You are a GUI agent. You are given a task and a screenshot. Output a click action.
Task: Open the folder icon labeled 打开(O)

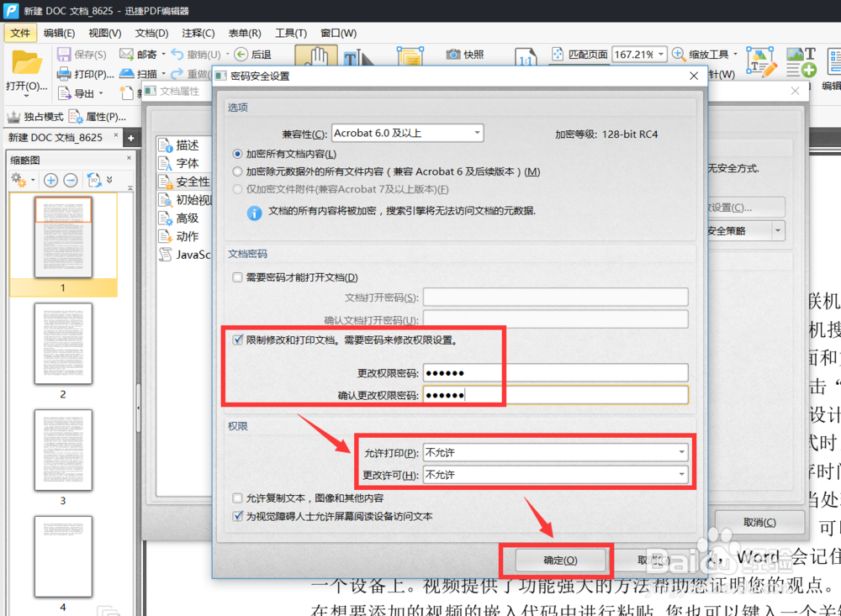coord(26,63)
